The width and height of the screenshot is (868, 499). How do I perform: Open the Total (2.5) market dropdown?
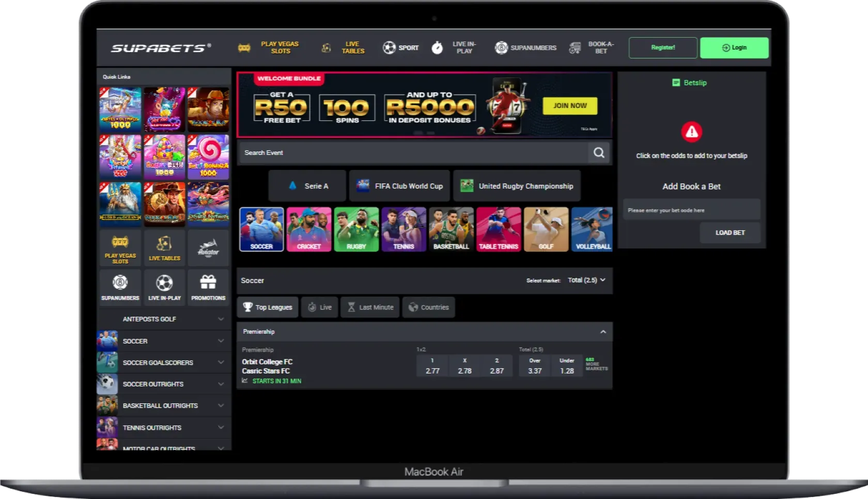coord(586,280)
